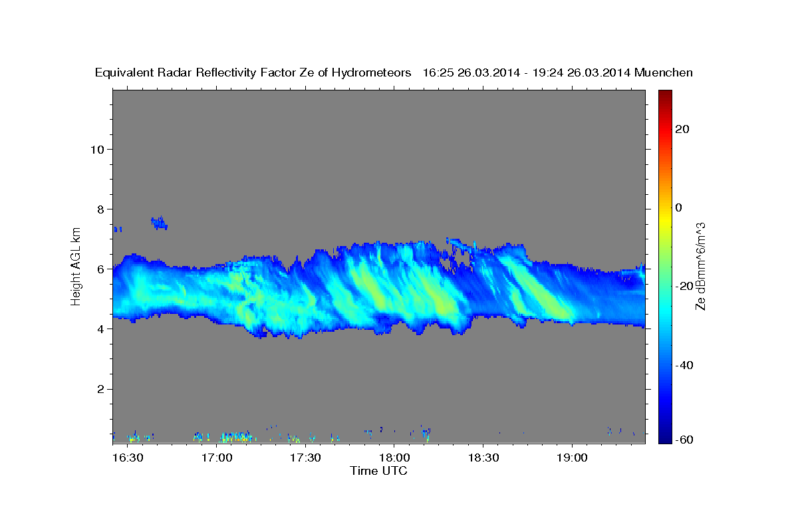Click the height tick label '2'
Screen dimensions: 798x532
(x=99, y=388)
